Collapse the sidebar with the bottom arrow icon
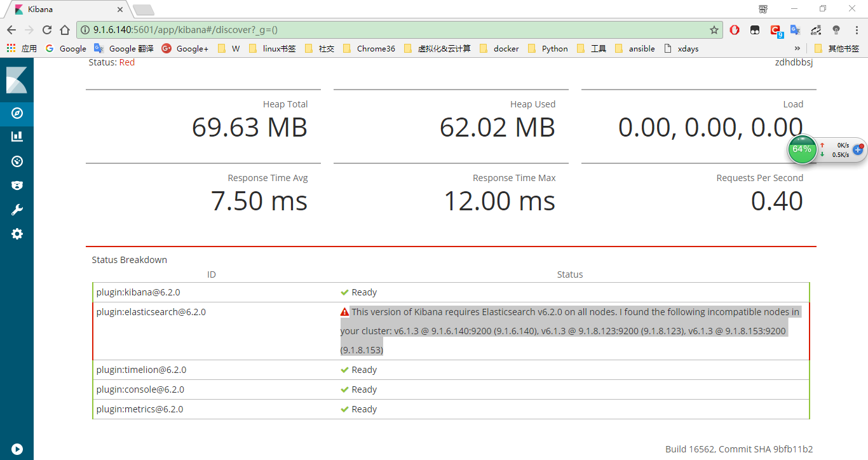Screen dimensions: 868x460 17,449
